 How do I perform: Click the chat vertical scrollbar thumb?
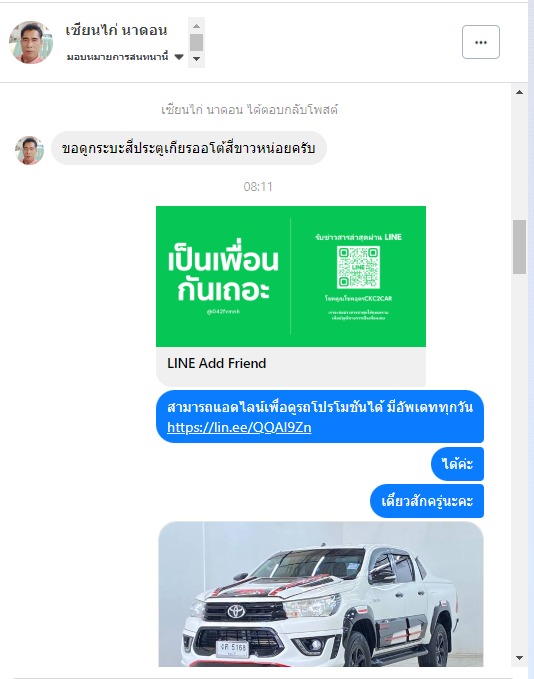519,247
